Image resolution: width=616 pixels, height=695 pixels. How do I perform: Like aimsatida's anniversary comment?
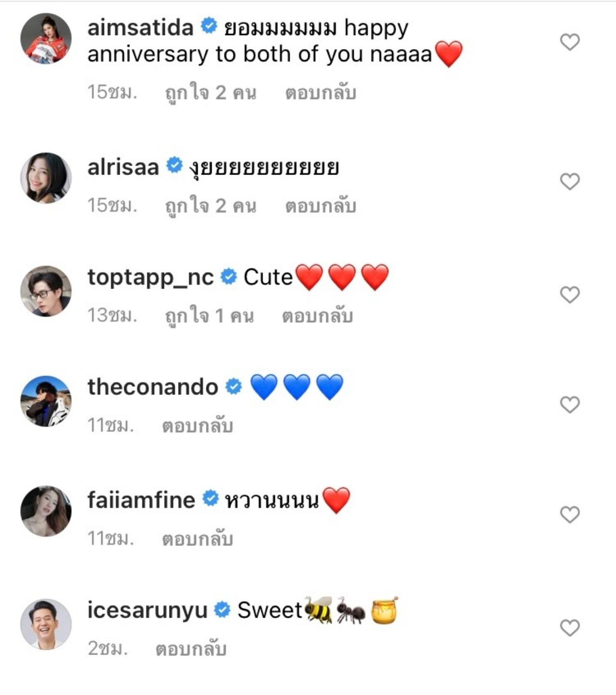[x=570, y=42]
